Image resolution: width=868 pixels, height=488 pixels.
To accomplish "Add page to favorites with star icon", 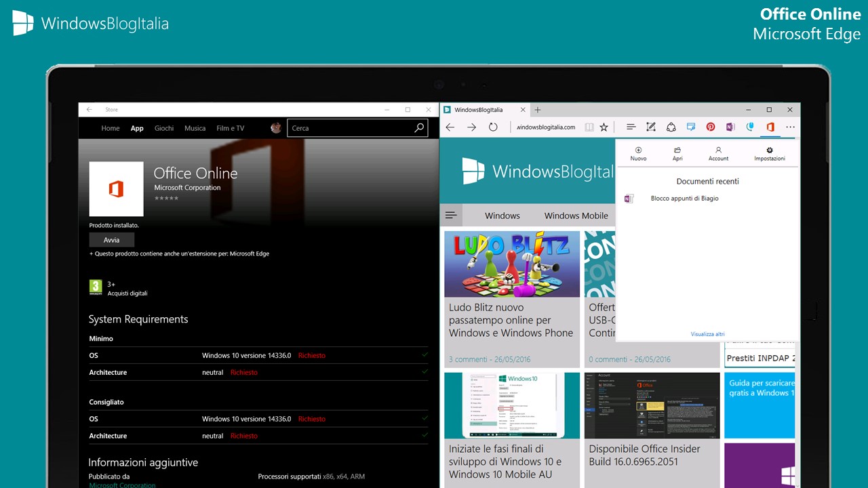I will [x=604, y=127].
